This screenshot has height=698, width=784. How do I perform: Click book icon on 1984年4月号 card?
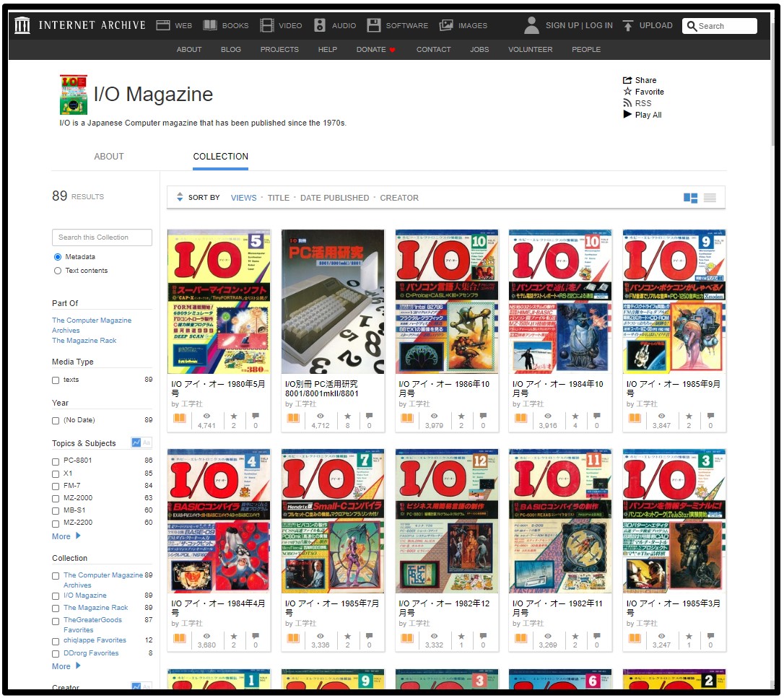[180, 638]
